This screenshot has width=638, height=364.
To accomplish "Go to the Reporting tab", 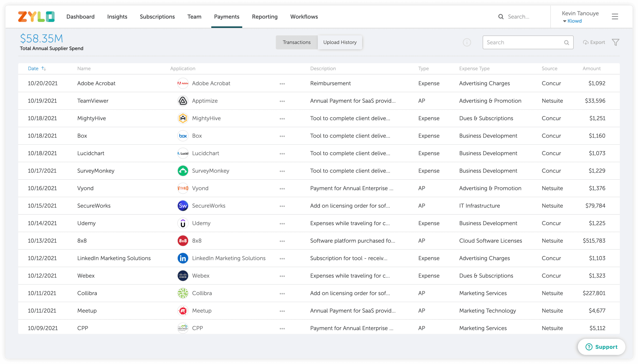I will tap(265, 17).
